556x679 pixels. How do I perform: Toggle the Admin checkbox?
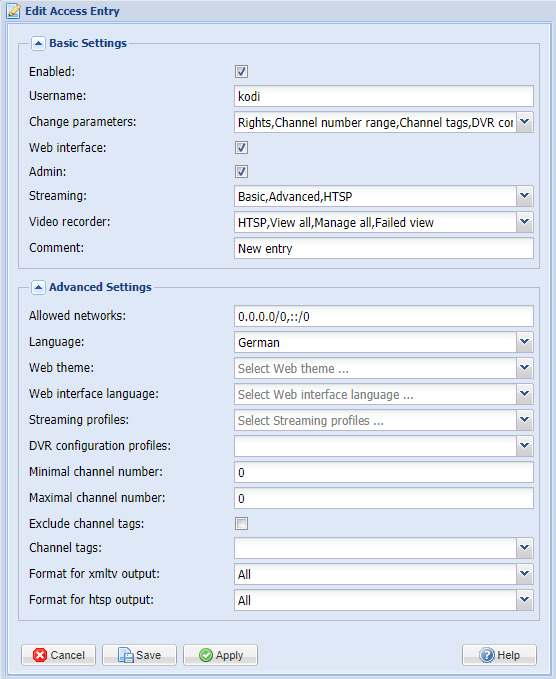coord(242,171)
